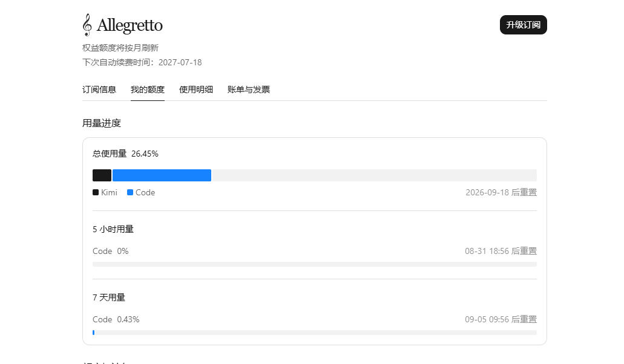Open the 账单与发票 tab

pos(249,90)
